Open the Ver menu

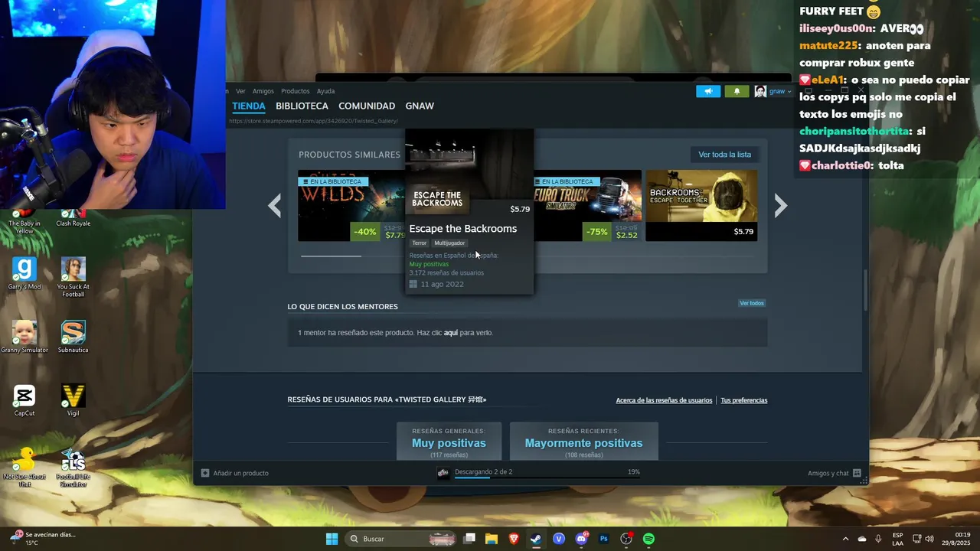pyautogui.click(x=240, y=91)
